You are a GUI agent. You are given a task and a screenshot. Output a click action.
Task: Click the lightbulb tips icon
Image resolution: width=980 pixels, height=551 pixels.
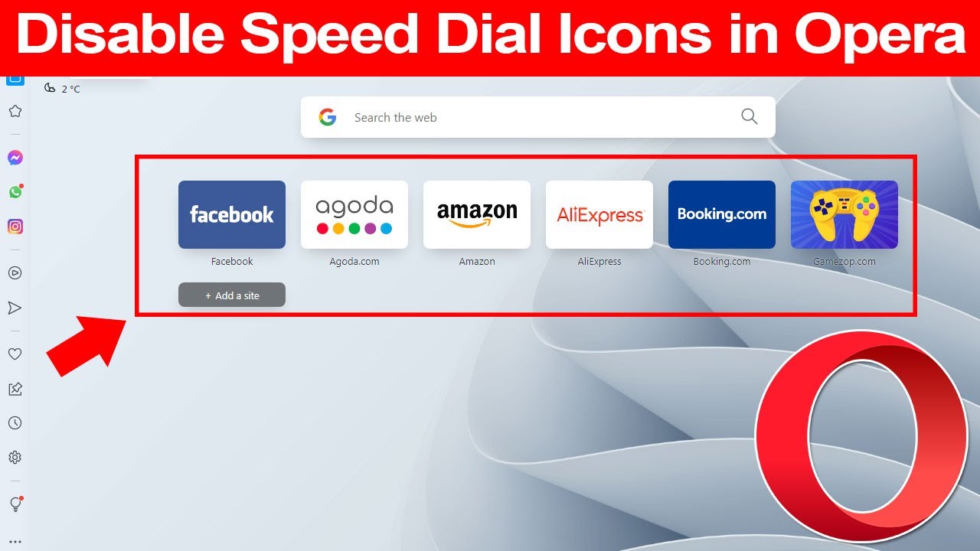click(15, 504)
